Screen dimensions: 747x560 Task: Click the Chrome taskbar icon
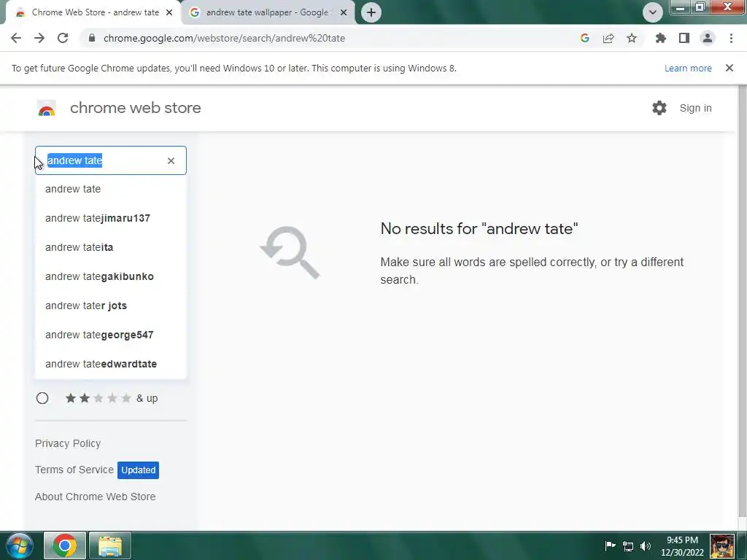point(65,545)
